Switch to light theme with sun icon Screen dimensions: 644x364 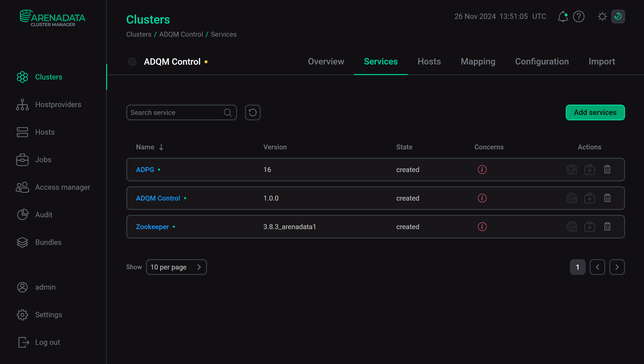point(602,16)
